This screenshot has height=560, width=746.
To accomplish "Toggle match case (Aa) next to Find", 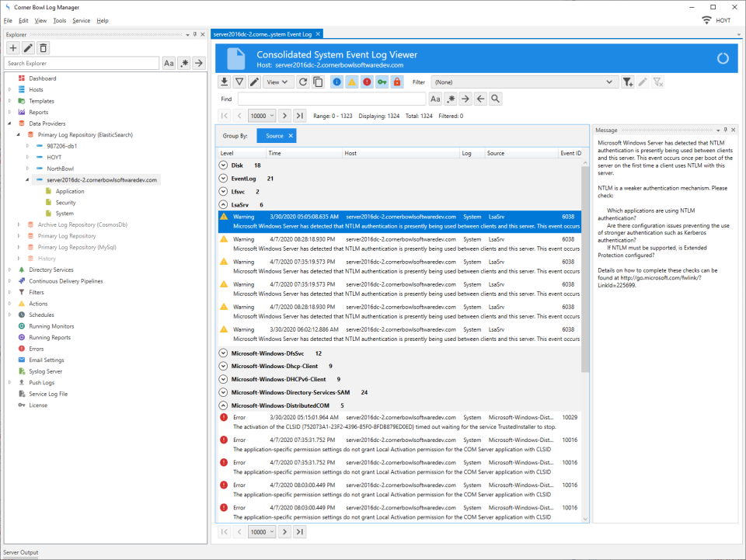I will [435, 99].
